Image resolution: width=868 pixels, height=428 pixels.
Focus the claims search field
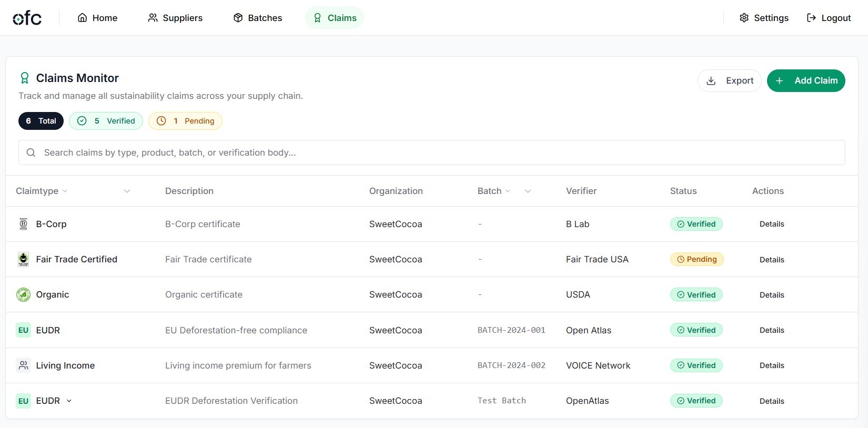(431, 152)
